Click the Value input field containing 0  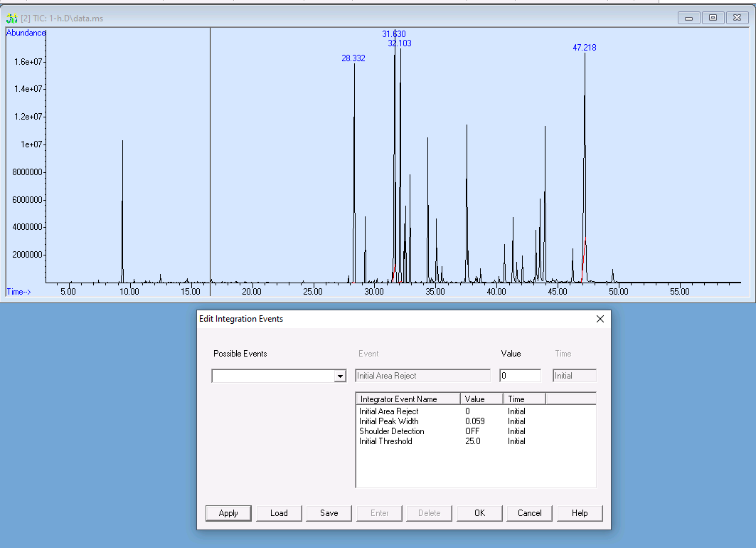point(520,376)
